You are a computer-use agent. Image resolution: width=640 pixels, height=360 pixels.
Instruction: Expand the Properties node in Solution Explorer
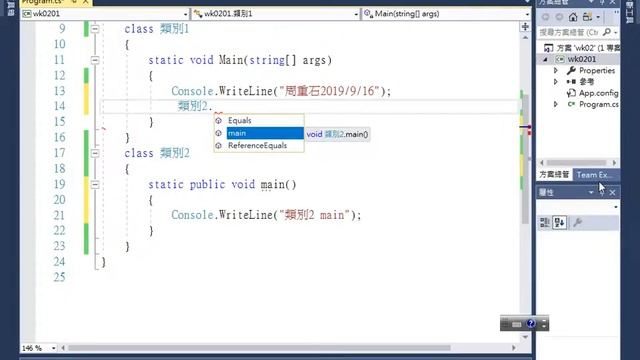[556, 71]
